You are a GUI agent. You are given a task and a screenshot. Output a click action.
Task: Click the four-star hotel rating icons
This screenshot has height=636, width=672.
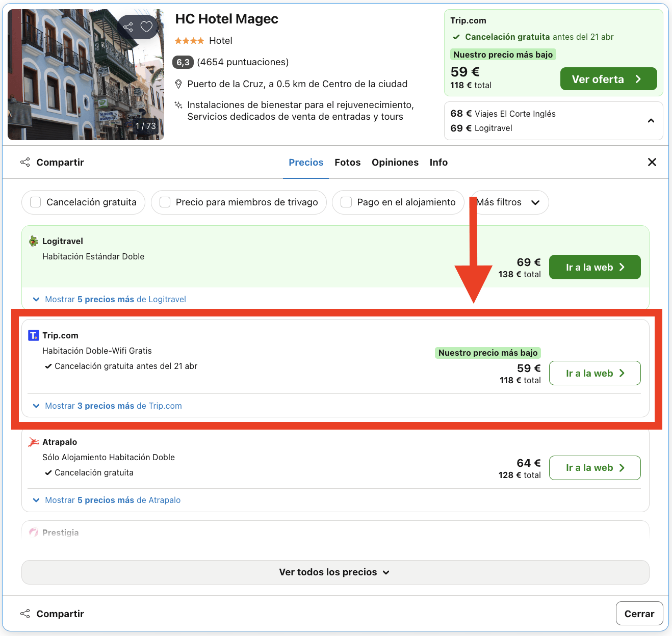190,41
